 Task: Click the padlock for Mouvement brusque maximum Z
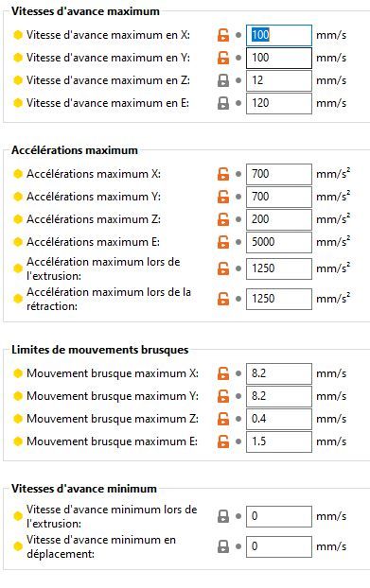(x=223, y=419)
